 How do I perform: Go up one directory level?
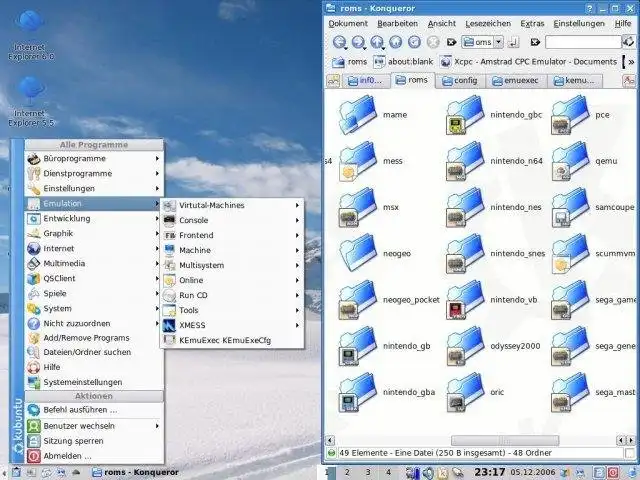click(377, 42)
